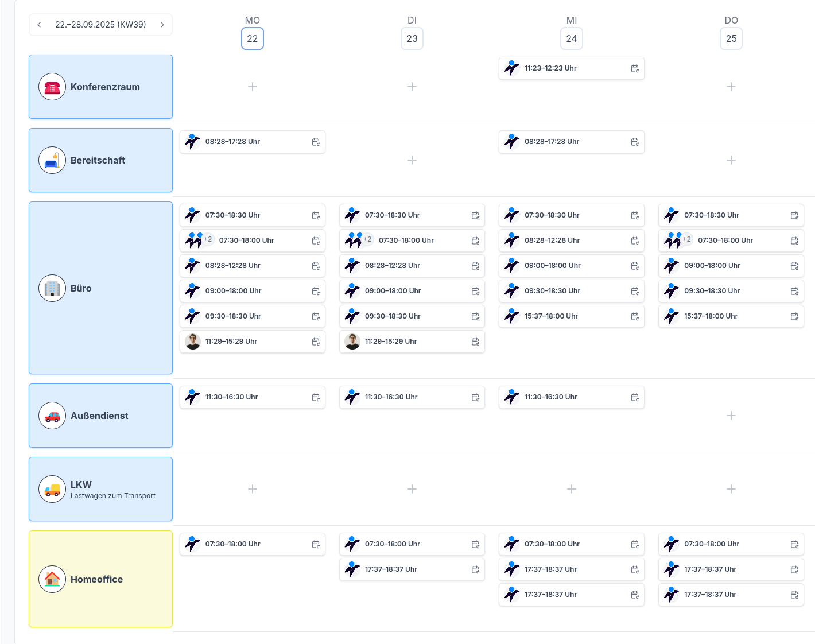Add a shift for LKW on Wednesday
Viewport: 815px width, 644px height.
[x=572, y=489]
